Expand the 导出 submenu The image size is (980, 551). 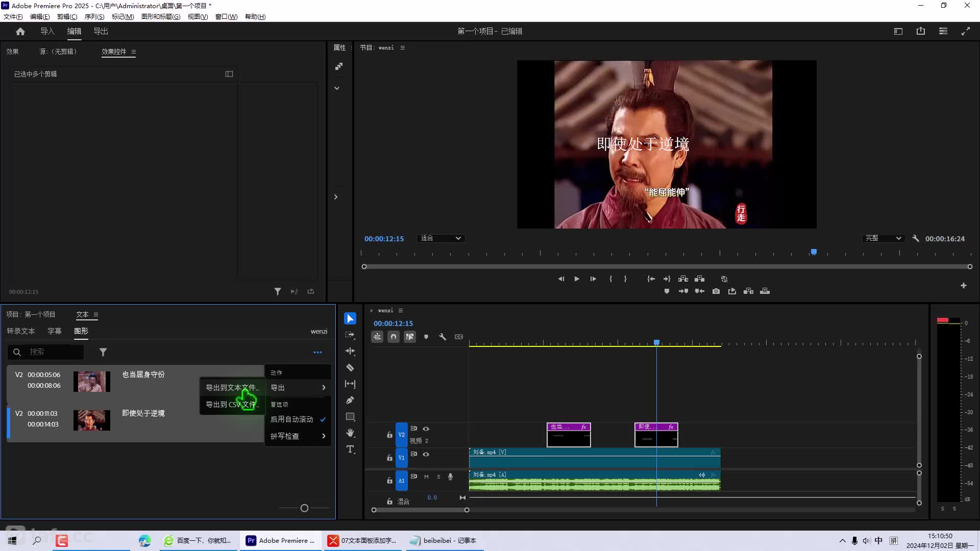[x=298, y=388]
